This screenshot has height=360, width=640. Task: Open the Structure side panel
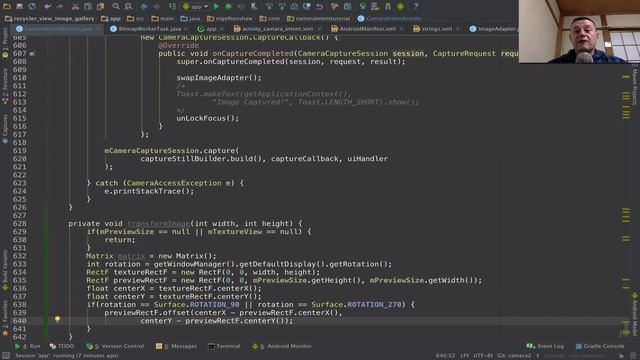(5, 87)
